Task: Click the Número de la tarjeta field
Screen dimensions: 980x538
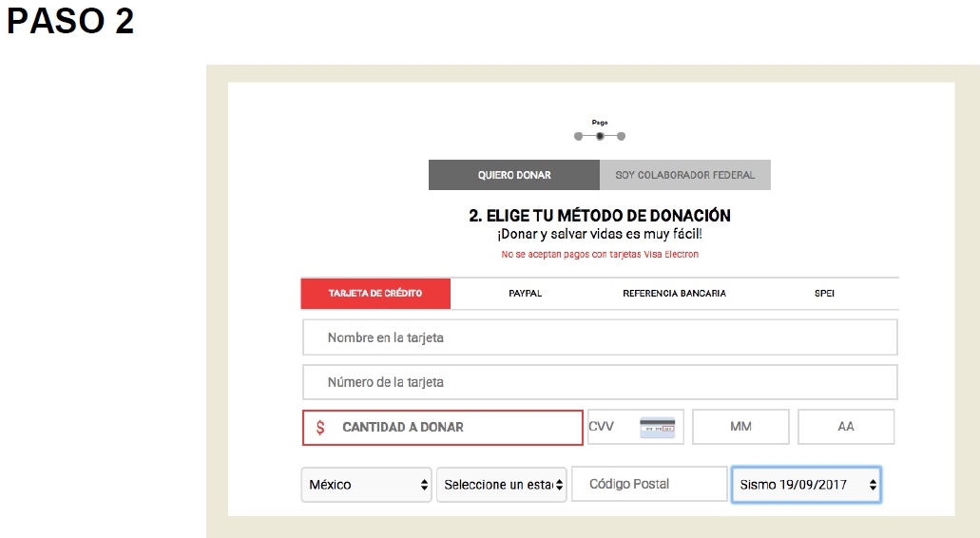Action: click(600, 382)
